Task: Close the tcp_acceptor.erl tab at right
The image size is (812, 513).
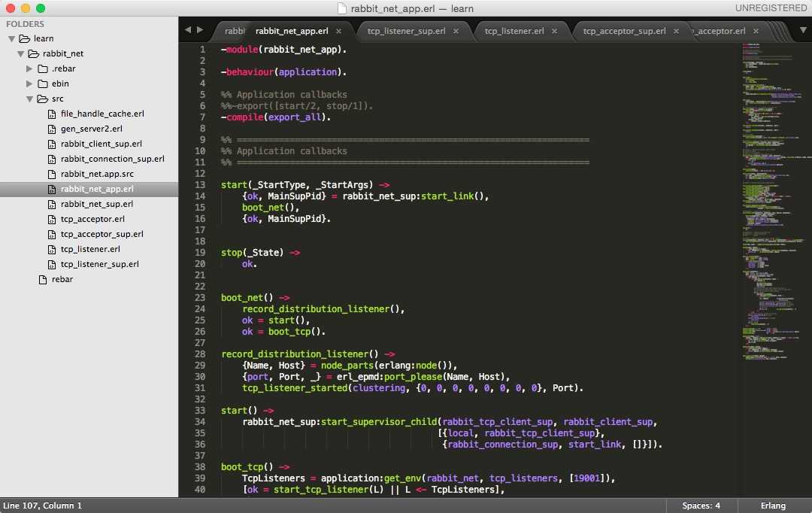Action: click(756, 31)
